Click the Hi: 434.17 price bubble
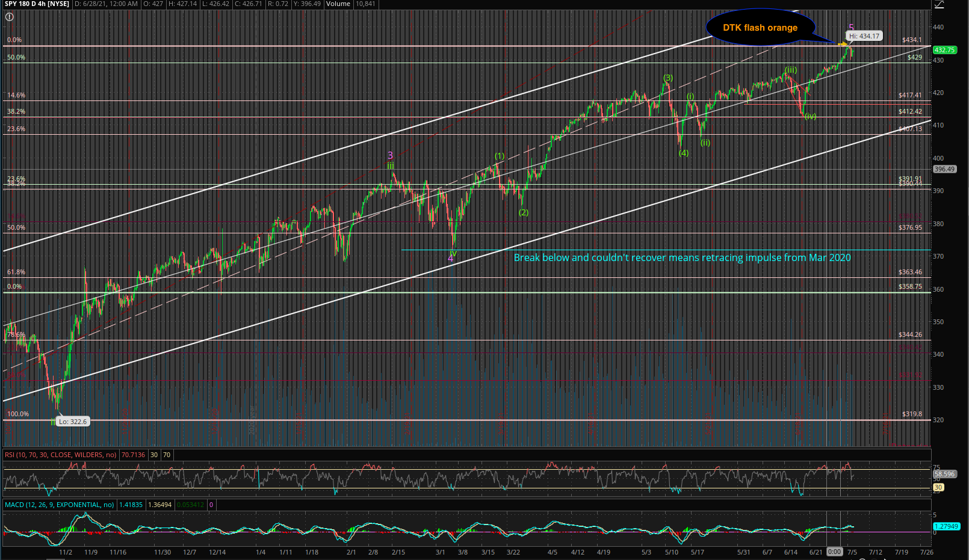Image resolution: width=969 pixels, height=560 pixels. click(x=864, y=36)
